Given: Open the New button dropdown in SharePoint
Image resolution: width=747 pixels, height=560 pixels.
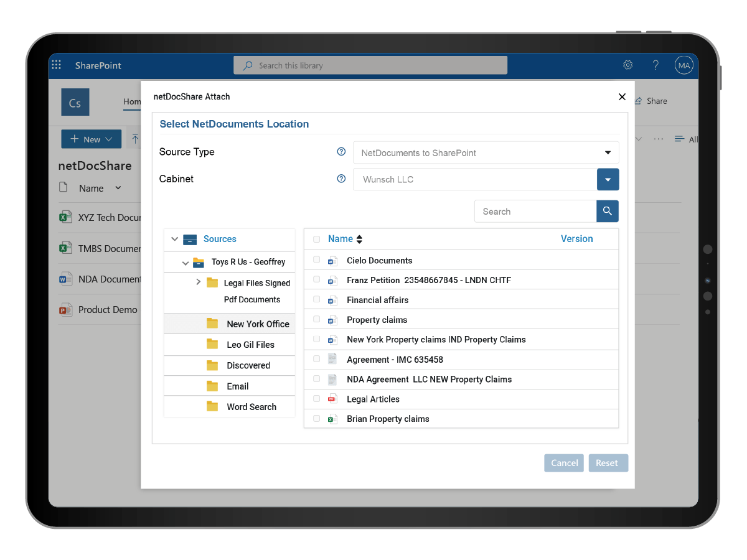Looking at the screenshot, I should pyautogui.click(x=92, y=139).
